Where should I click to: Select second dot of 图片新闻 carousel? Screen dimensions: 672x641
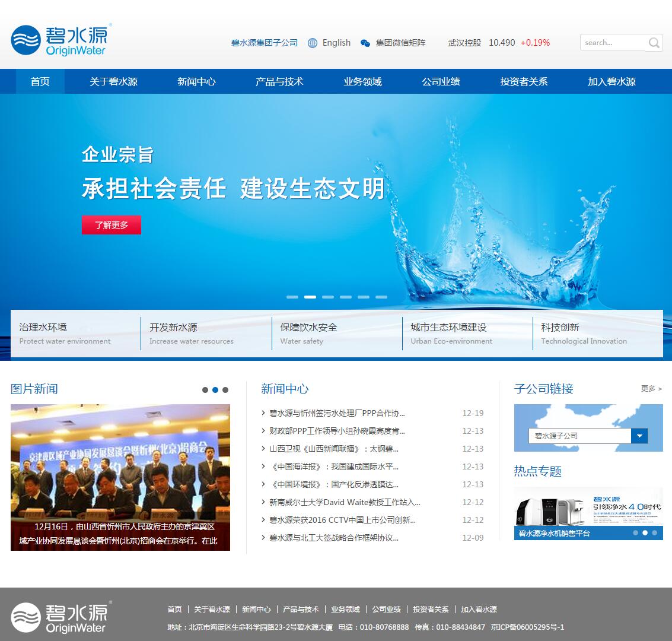(x=215, y=390)
